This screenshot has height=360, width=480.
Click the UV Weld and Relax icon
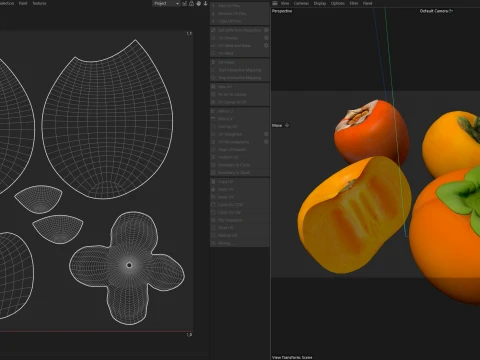coord(214,45)
